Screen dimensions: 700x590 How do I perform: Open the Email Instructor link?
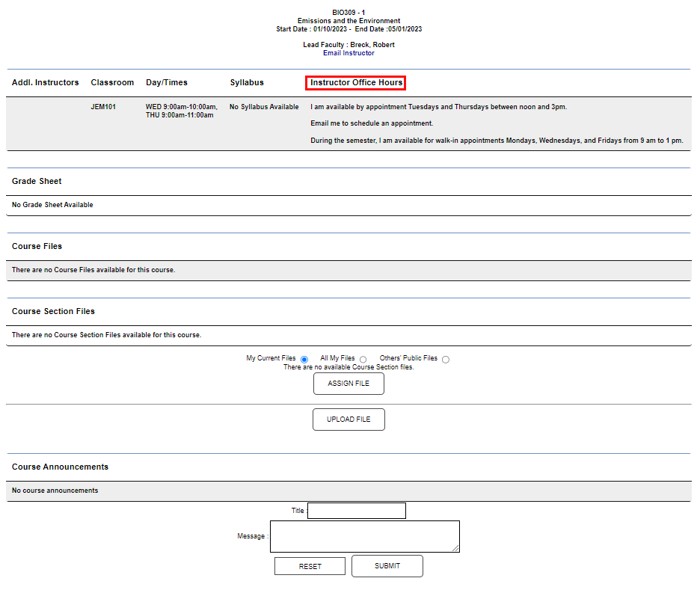tap(349, 53)
